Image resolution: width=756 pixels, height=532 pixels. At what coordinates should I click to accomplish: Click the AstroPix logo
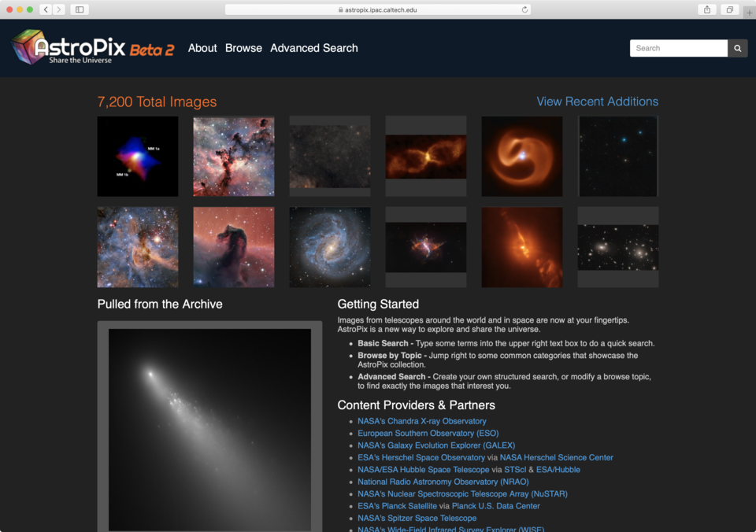tap(92, 48)
